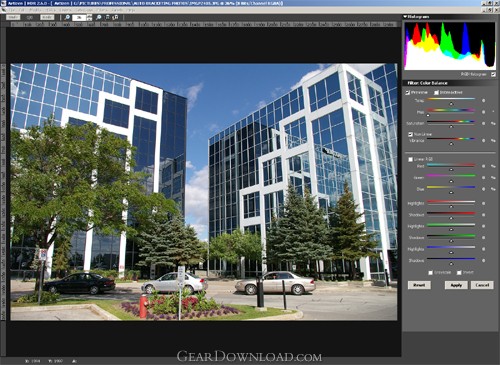Enable the Interactive checkbox
The height and width of the screenshot is (365, 500).
(436, 92)
